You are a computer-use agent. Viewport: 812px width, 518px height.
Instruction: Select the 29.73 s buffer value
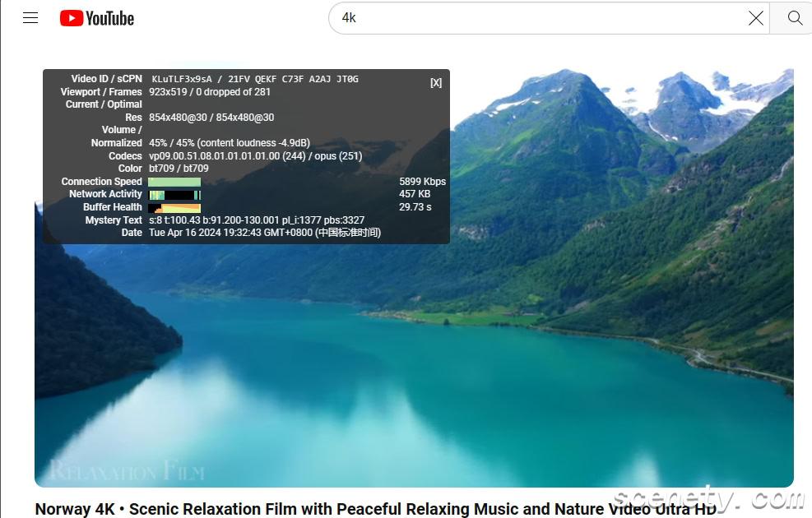[x=415, y=207]
